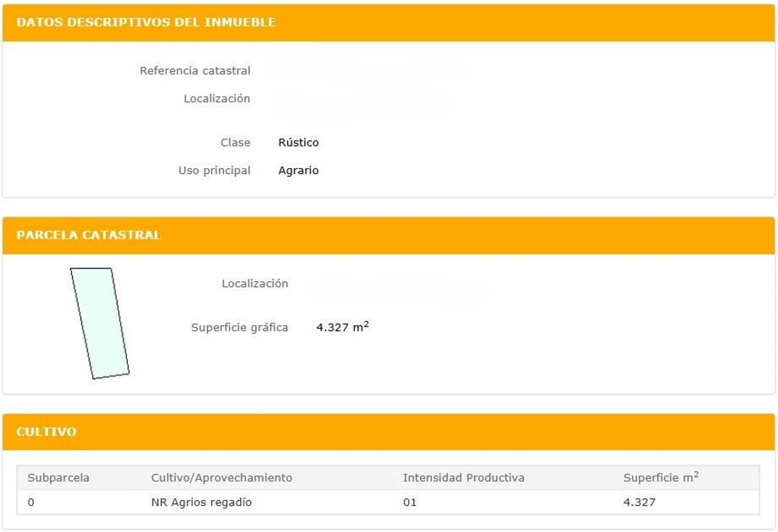Click the 'Superficie m²' table column header
The width and height of the screenshot is (778, 532).
[x=661, y=477]
